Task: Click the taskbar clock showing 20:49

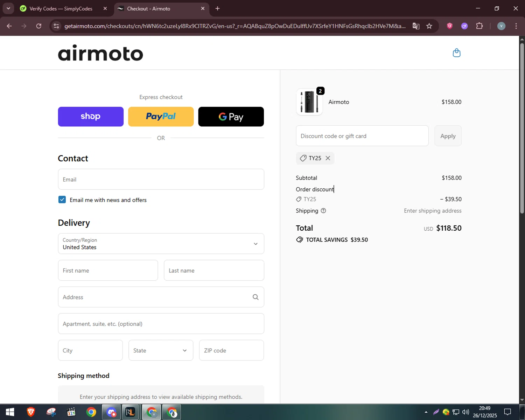Action: [485, 412]
